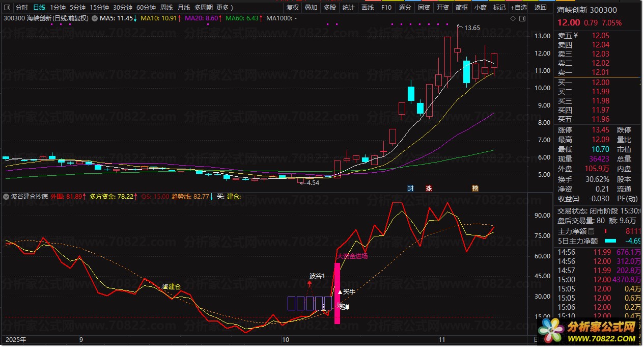This screenshot has height=347, width=644.
Task: Click the 交易状态 闭市阶段 status row
Action: (597, 211)
